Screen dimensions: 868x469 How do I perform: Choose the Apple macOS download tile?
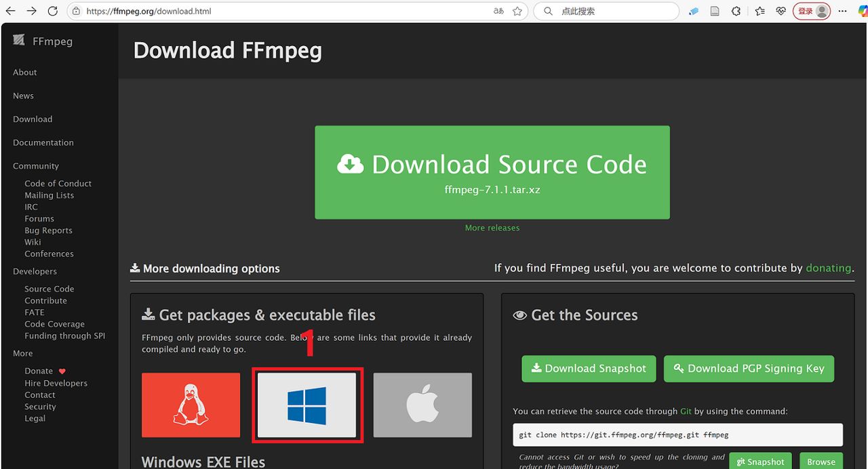click(x=422, y=405)
